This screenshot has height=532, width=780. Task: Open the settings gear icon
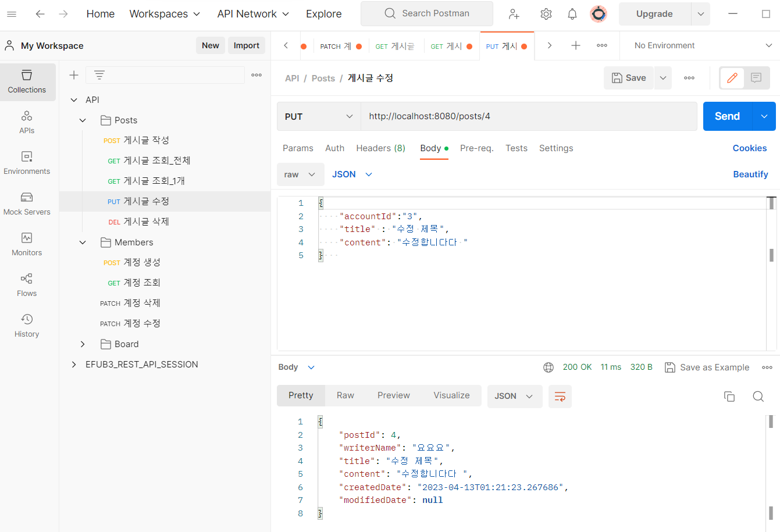pos(546,14)
